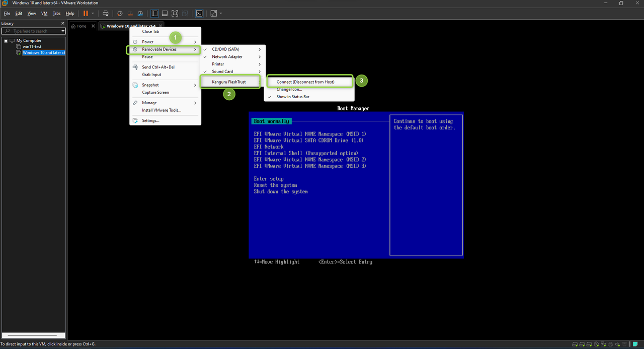Open Snapshot Manager from the toolbar
This screenshot has height=349, width=644.
[140, 13]
